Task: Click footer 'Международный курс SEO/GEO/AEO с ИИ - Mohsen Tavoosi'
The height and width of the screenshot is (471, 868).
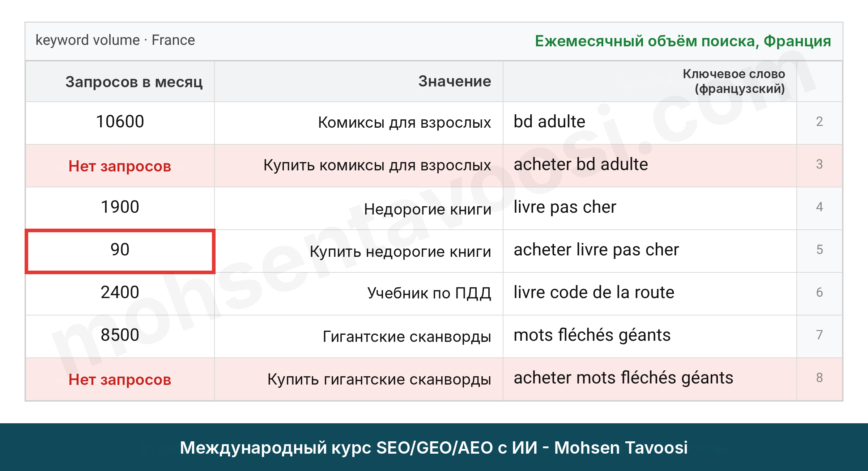Action: (434, 448)
